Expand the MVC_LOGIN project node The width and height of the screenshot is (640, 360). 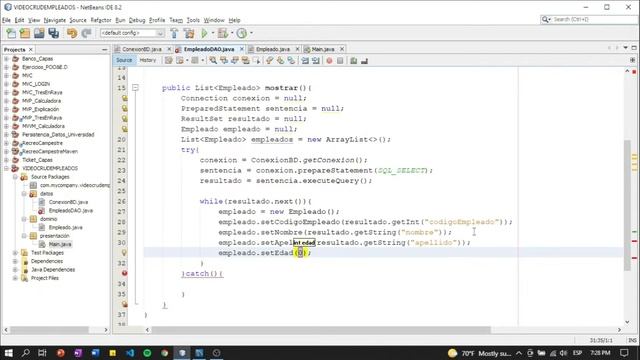click(7, 84)
